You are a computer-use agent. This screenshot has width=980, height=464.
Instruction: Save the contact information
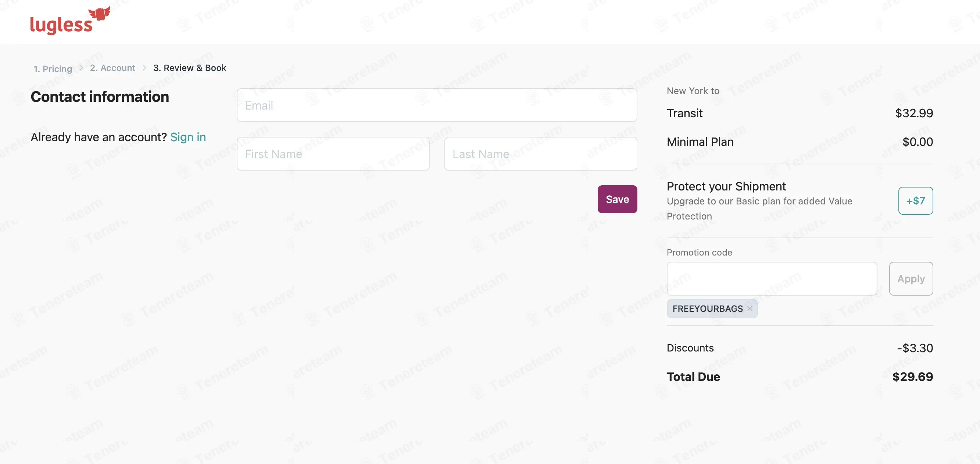[617, 199]
